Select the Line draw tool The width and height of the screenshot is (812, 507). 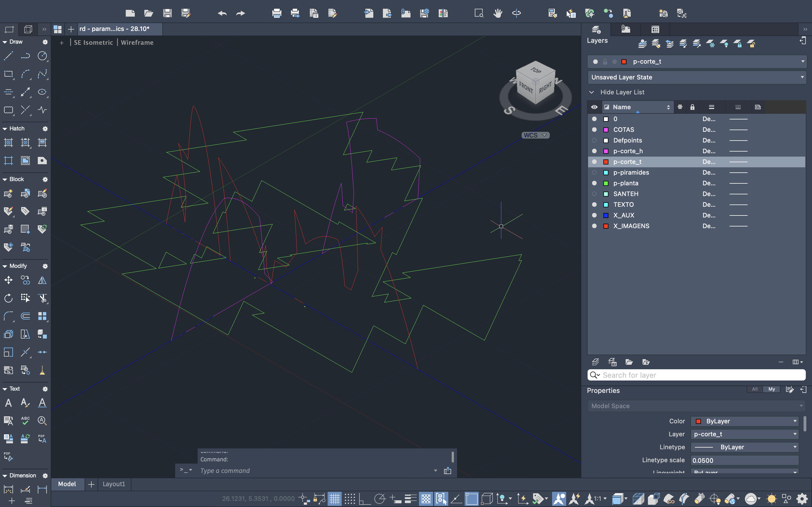click(x=8, y=56)
